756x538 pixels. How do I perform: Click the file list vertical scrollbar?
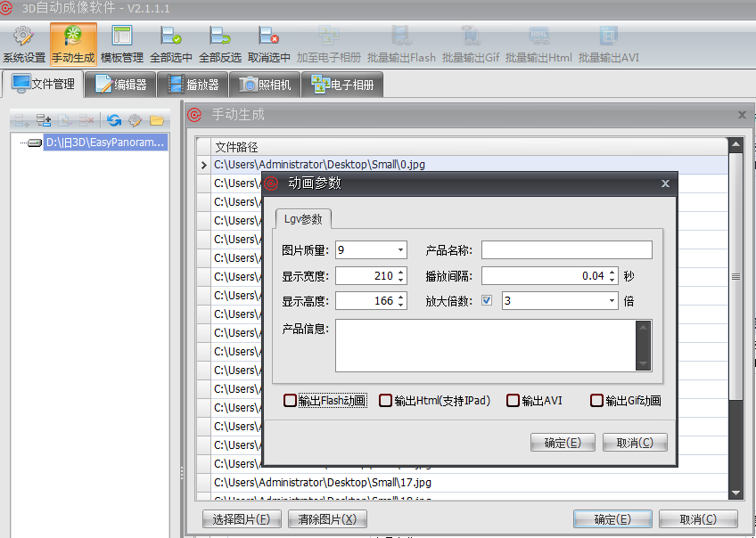(735, 276)
